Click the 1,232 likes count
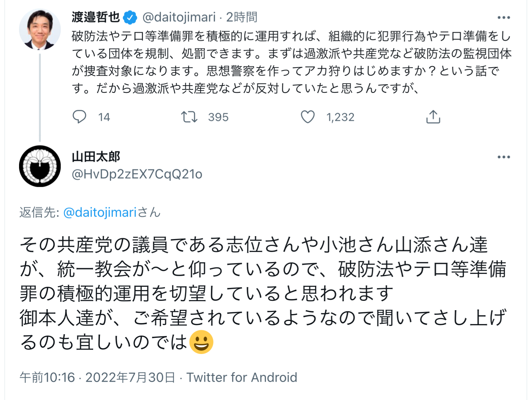The width and height of the screenshot is (532, 400). pyautogui.click(x=340, y=117)
